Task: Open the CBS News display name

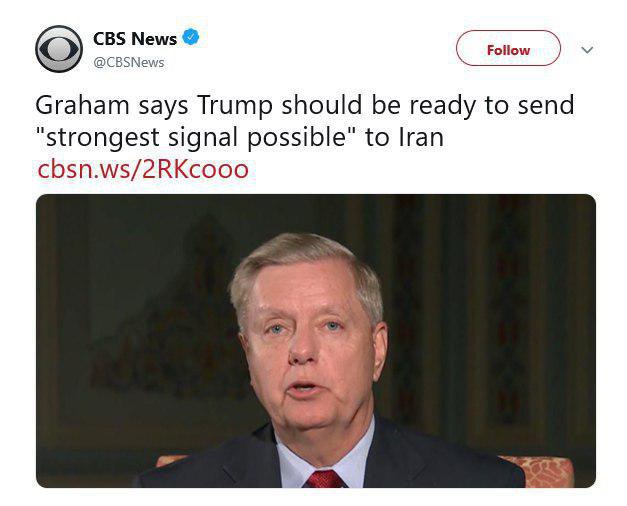Action: pyautogui.click(x=135, y=39)
